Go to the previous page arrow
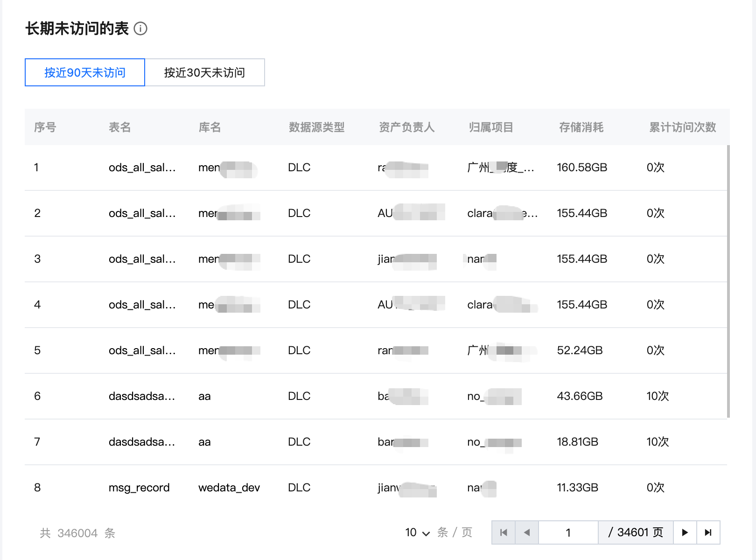 pyautogui.click(x=527, y=532)
